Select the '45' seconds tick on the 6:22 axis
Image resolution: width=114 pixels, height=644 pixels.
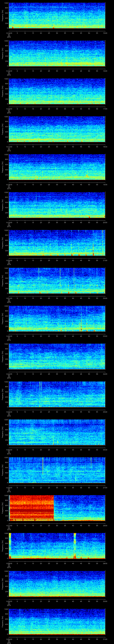[x=81, y=336]
